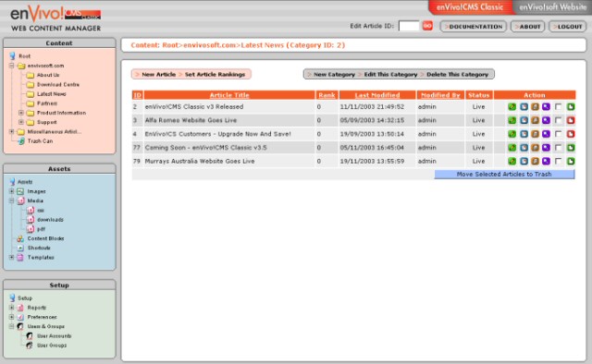
Task: Click the New Category link
Action: click(334, 74)
